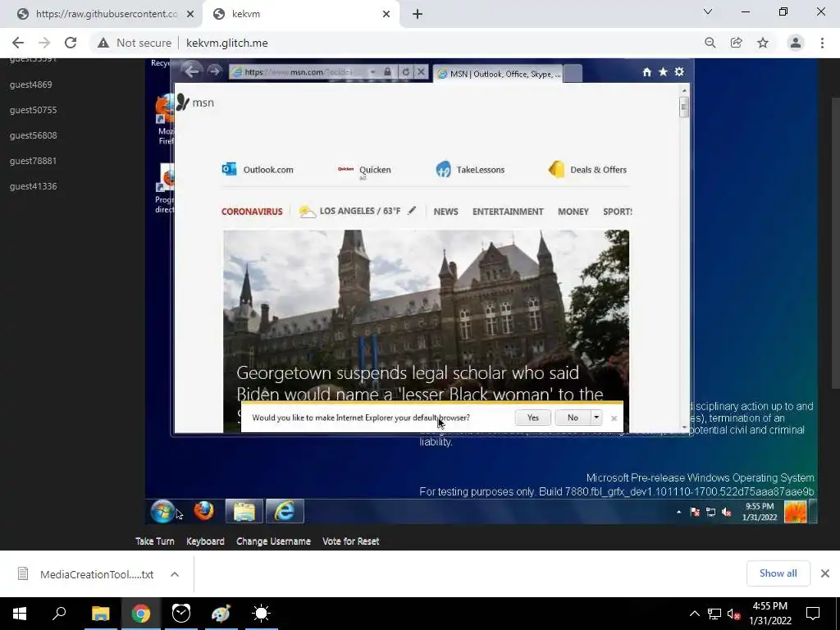
Task: Click Internet Explorer on the VM taskbar
Action: click(285, 511)
